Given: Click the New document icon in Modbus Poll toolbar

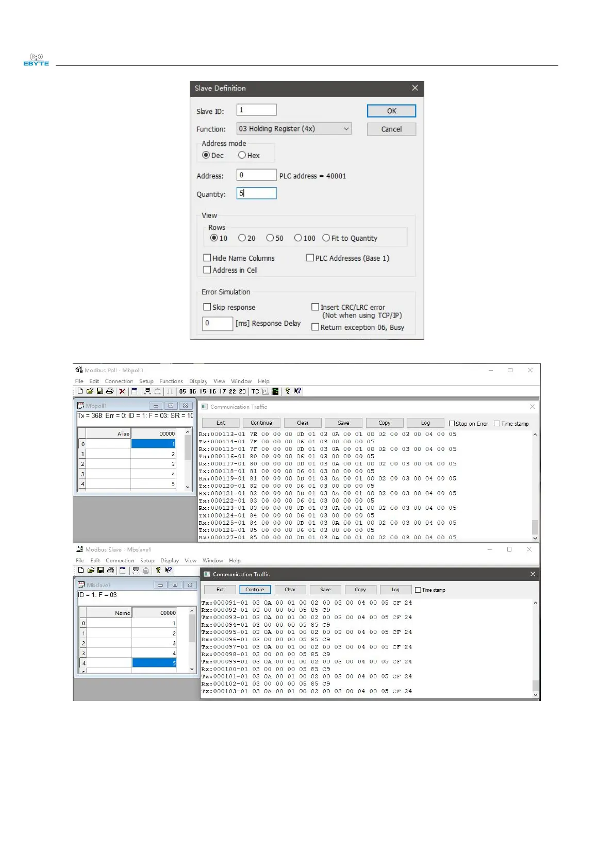Looking at the screenshot, I should click(80, 391).
